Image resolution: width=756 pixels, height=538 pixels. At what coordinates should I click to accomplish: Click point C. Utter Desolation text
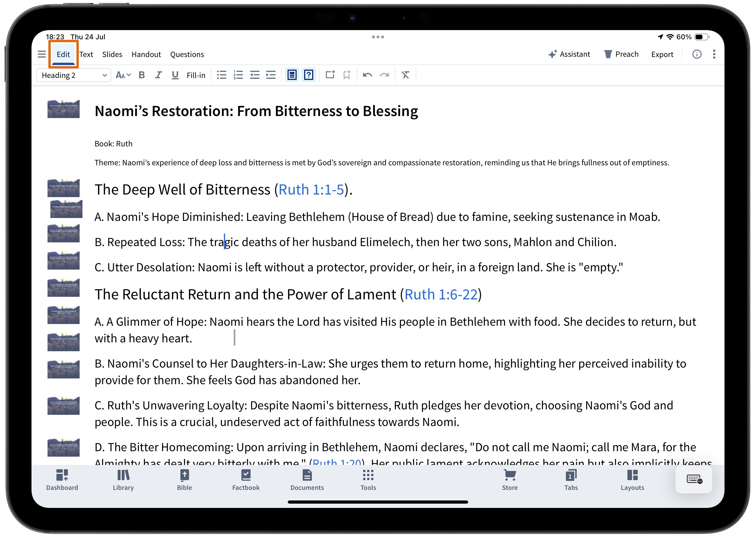[359, 267]
